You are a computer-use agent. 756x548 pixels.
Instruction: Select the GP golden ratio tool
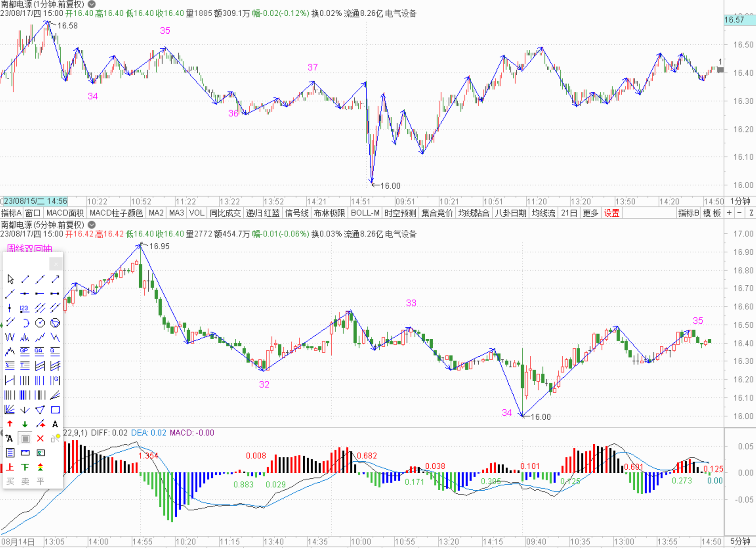(x=25, y=351)
